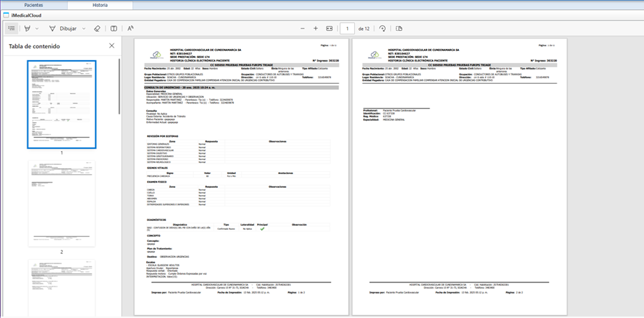This screenshot has width=644, height=318.
Task: Close the Tabla de contenido panel
Action: (x=112, y=46)
